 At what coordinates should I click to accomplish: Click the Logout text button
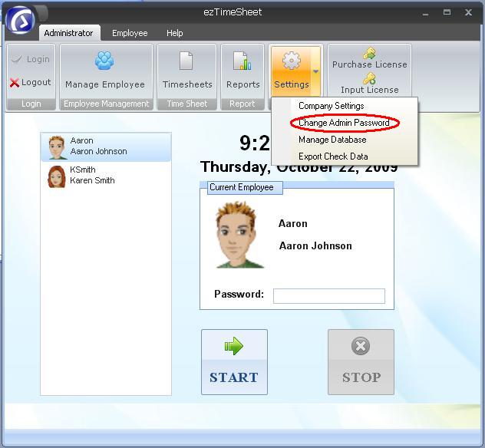(36, 82)
